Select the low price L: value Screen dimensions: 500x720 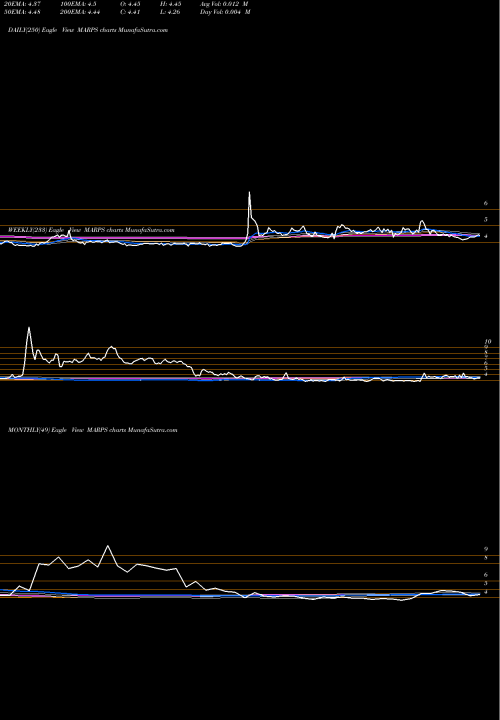(171, 12)
